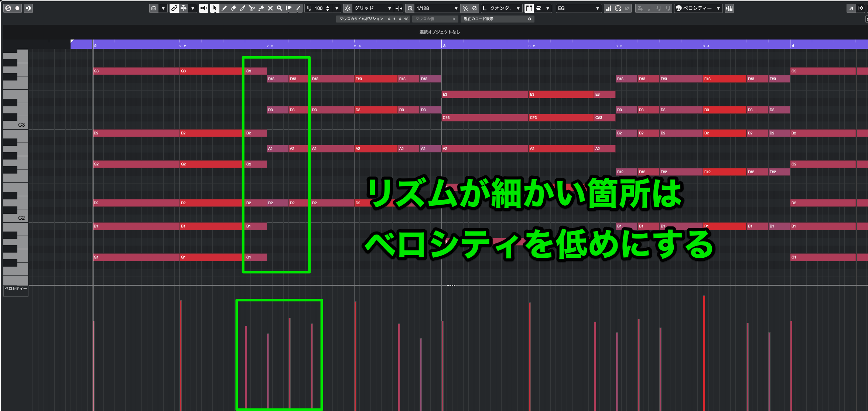Click the piano keys icon after ベロシティー
868x411 pixels.
point(729,8)
